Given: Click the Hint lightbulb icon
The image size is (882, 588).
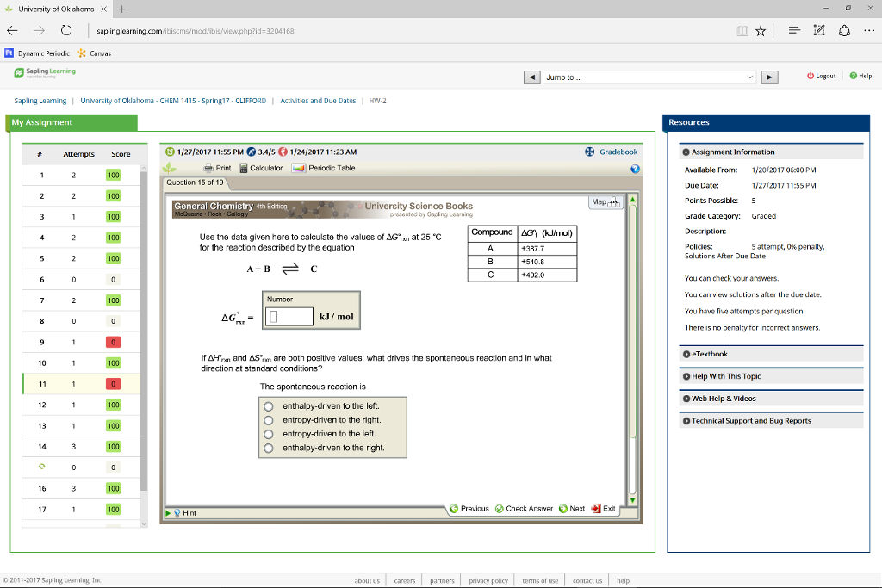Looking at the screenshot, I should 177,511.
